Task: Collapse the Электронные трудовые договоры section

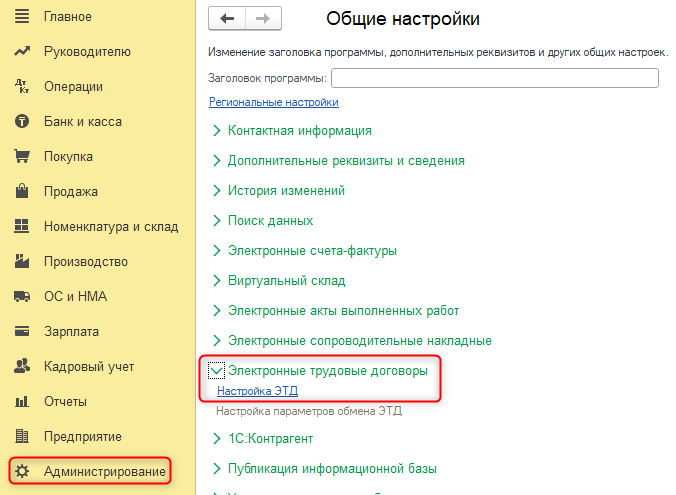Action: click(x=217, y=371)
